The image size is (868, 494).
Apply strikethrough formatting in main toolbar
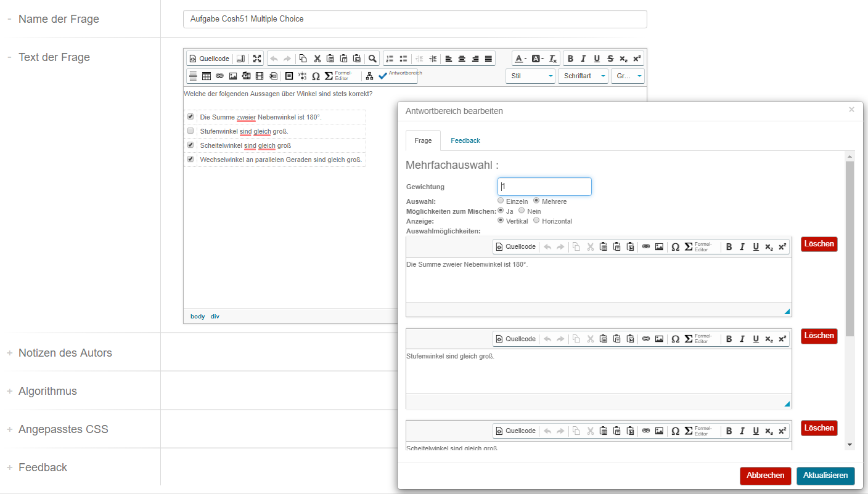point(610,59)
